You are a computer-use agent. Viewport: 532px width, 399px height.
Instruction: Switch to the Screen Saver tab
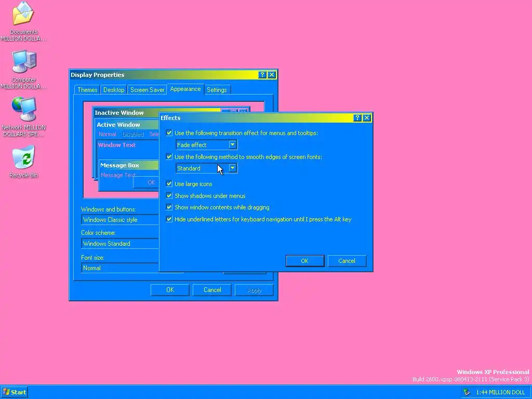[147, 90]
